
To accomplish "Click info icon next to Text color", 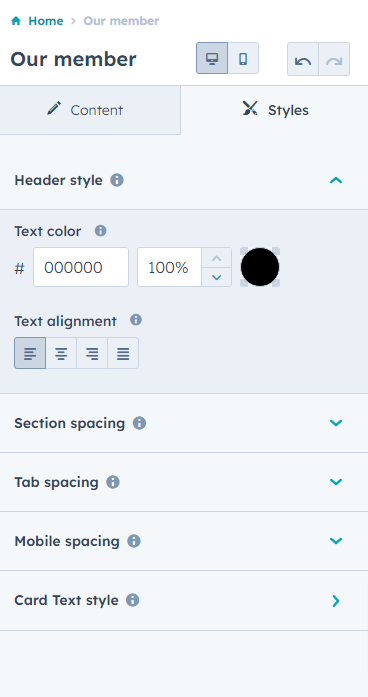I will [x=100, y=231].
